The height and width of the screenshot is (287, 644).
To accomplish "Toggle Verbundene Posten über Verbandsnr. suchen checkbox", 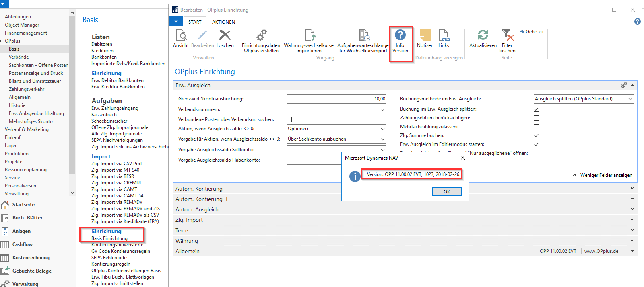I will click(x=289, y=119).
